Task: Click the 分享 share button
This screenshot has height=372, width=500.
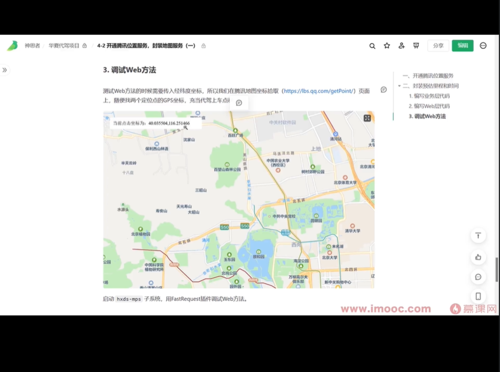Action: 438,46
